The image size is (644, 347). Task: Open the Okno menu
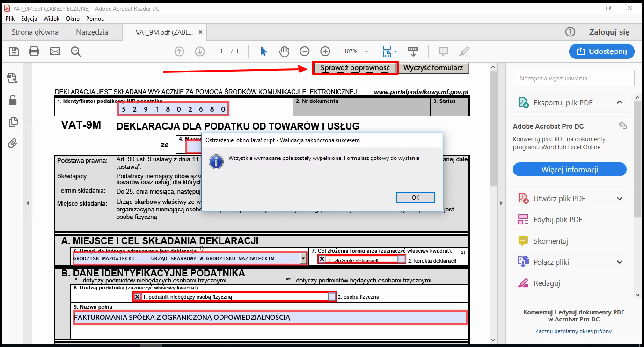(73, 19)
